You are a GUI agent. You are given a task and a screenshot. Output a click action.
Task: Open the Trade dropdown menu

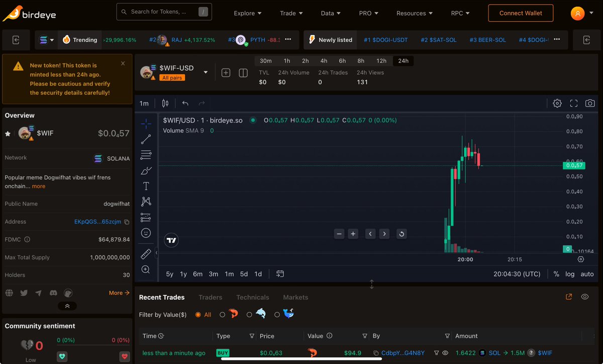click(291, 13)
